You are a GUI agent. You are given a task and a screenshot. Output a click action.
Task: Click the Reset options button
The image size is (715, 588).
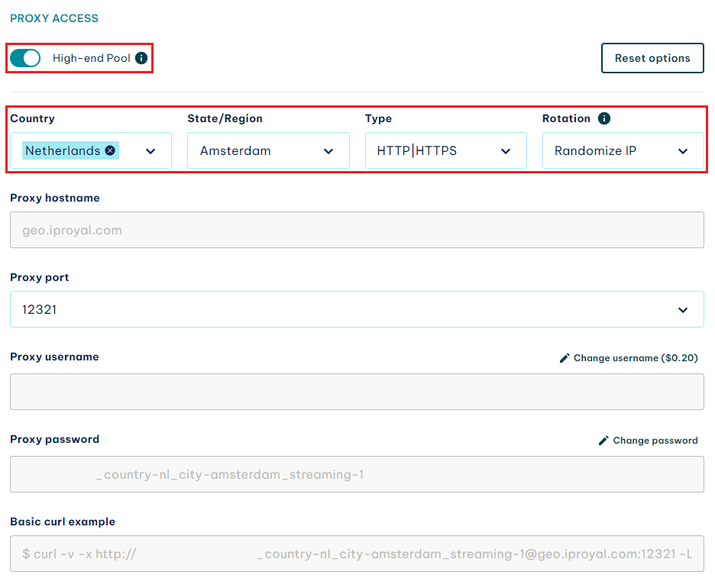(652, 58)
